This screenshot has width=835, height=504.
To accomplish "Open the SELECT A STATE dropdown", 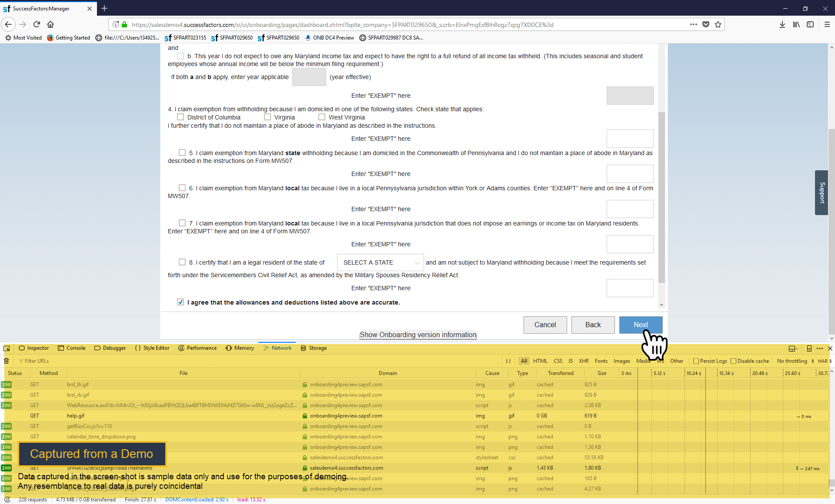I will (381, 262).
